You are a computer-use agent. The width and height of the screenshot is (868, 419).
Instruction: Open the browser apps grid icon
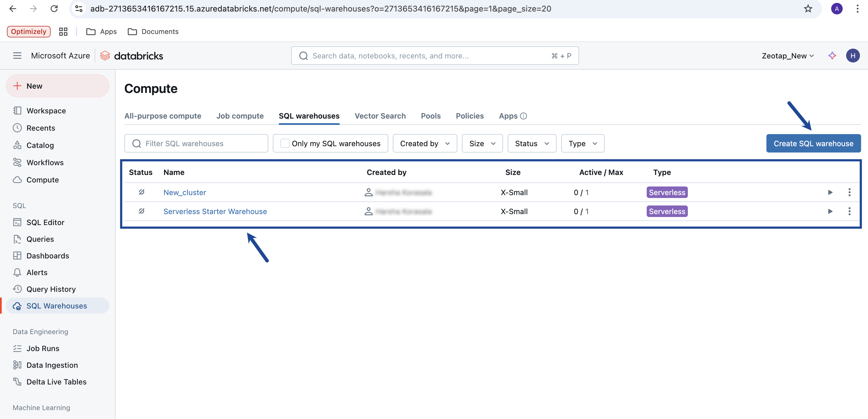pyautogui.click(x=63, y=31)
